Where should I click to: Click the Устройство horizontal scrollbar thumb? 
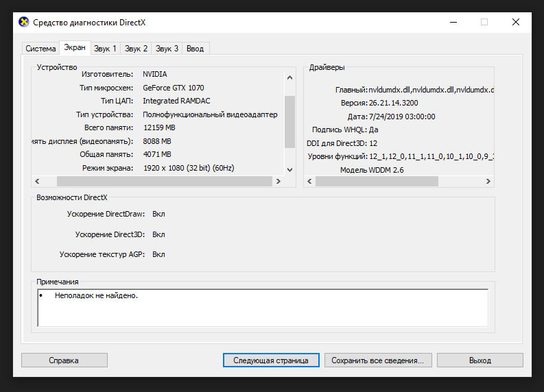[165, 182]
